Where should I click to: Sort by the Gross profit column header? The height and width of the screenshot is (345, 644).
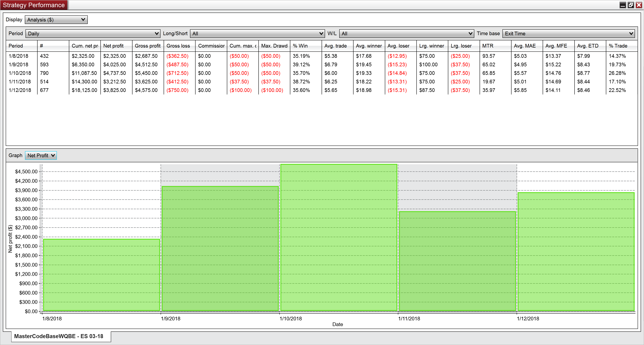point(148,46)
